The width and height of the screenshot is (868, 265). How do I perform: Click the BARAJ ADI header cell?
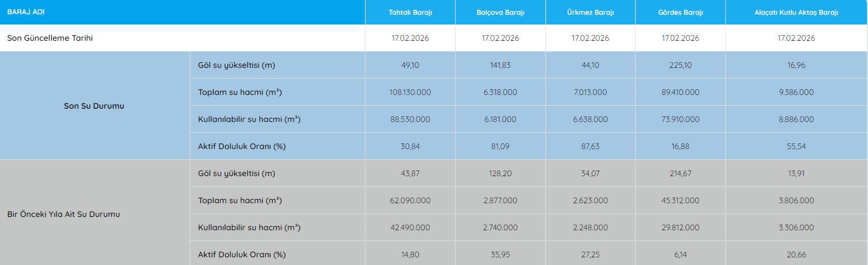tap(26, 12)
